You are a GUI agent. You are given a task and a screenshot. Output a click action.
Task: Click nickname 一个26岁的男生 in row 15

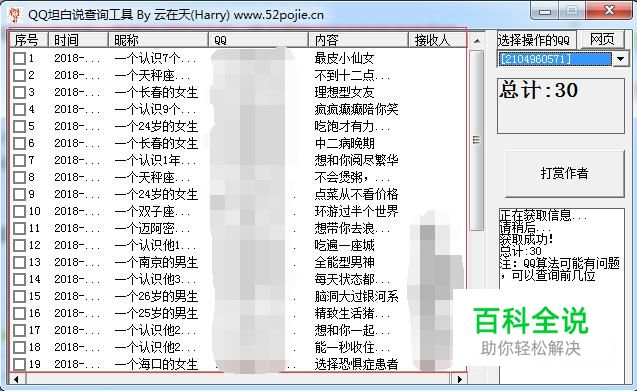pos(156,296)
